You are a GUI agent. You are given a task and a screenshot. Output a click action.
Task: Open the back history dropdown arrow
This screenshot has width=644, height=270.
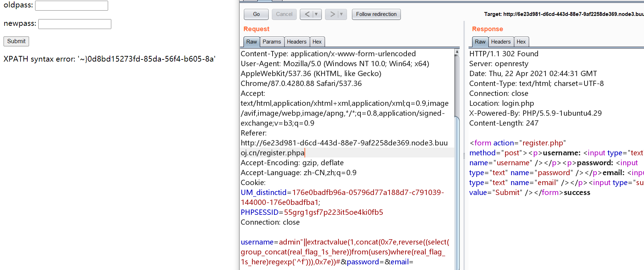coord(317,14)
